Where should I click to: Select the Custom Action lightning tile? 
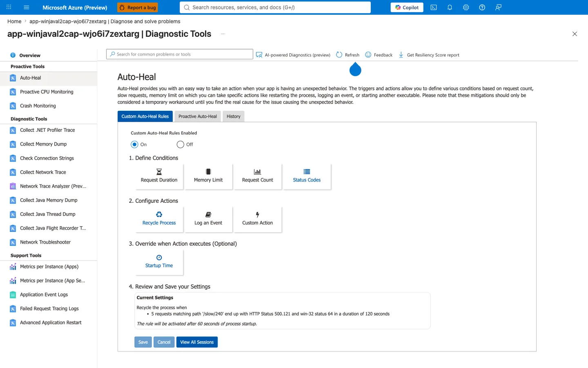pos(258,219)
